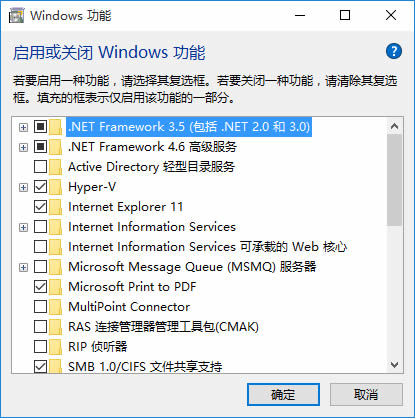Expand the Internet Information Services node
415x418 pixels.
23,227
